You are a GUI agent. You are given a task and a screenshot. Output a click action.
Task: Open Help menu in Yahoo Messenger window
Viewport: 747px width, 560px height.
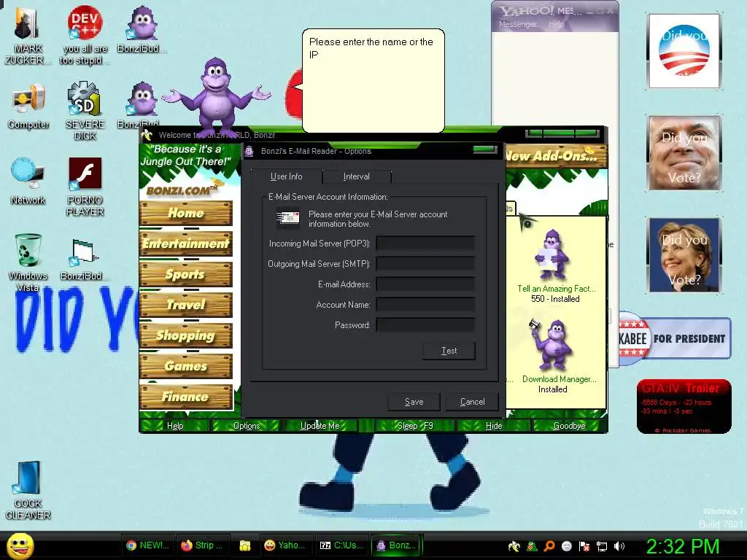[555, 24]
